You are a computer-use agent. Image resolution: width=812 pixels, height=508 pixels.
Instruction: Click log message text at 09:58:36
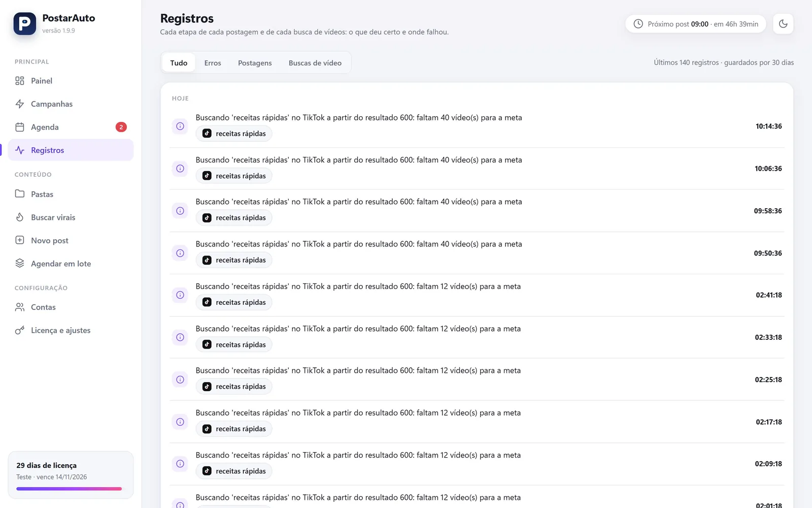[x=359, y=202]
